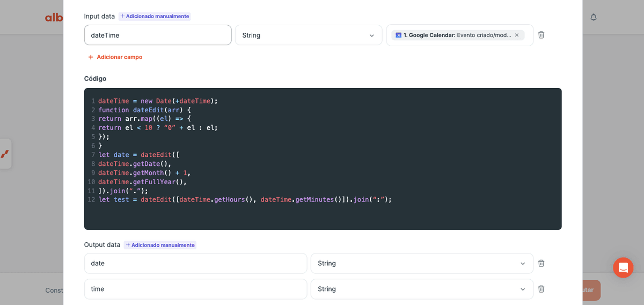Image resolution: width=644 pixels, height=305 pixels.
Task: Click into the code editor line 1
Action: click(158, 101)
